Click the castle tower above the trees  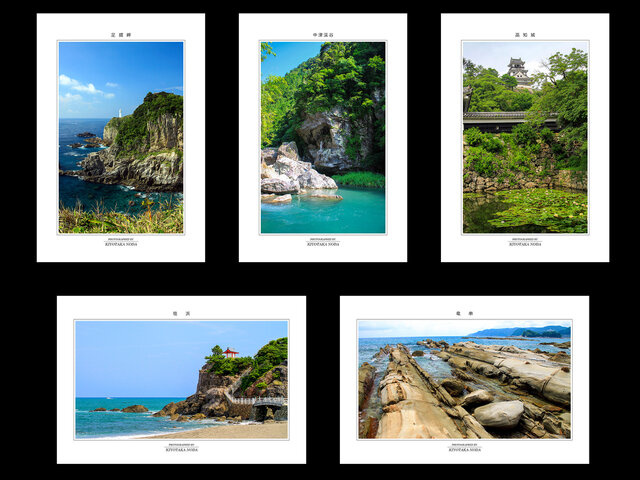tap(517, 68)
